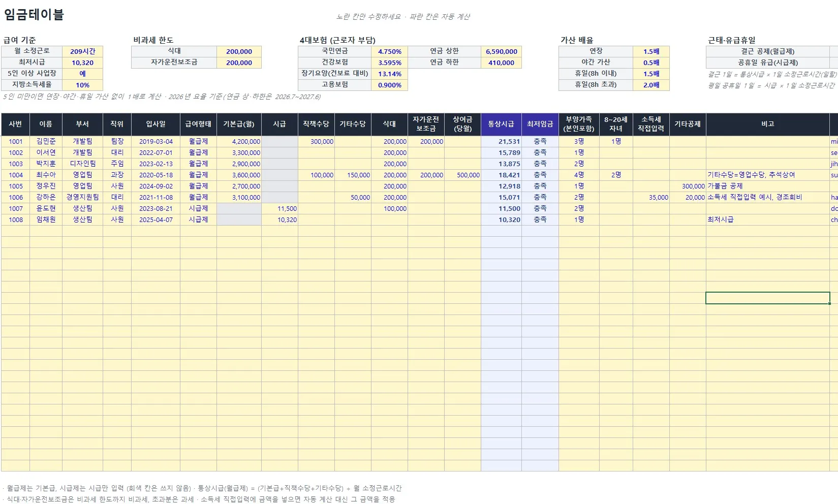Select 급여형태 시급제 for 윤도현
This screenshot has width=838, height=504.
pos(198,208)
